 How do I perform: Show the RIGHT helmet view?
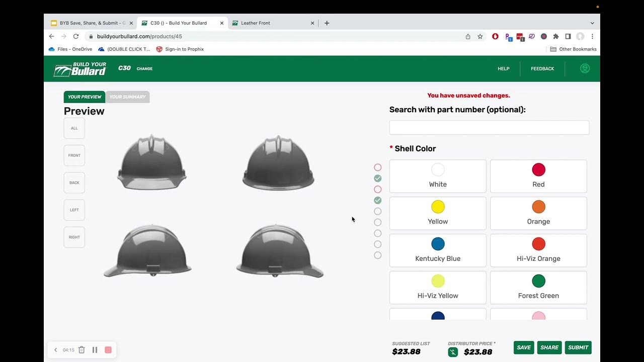(74, 237)
